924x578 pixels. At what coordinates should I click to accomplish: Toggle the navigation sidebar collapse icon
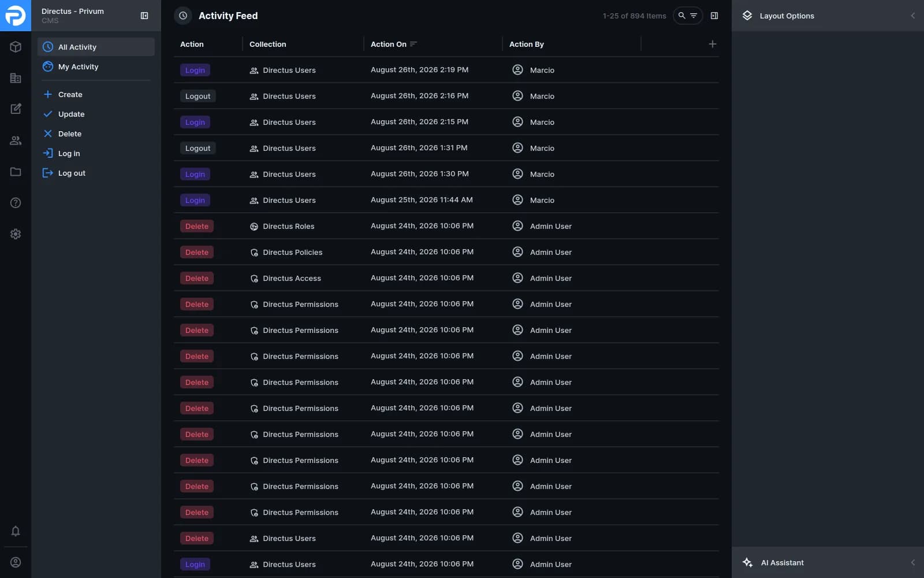pyautogui.click(x=144, y=16)
